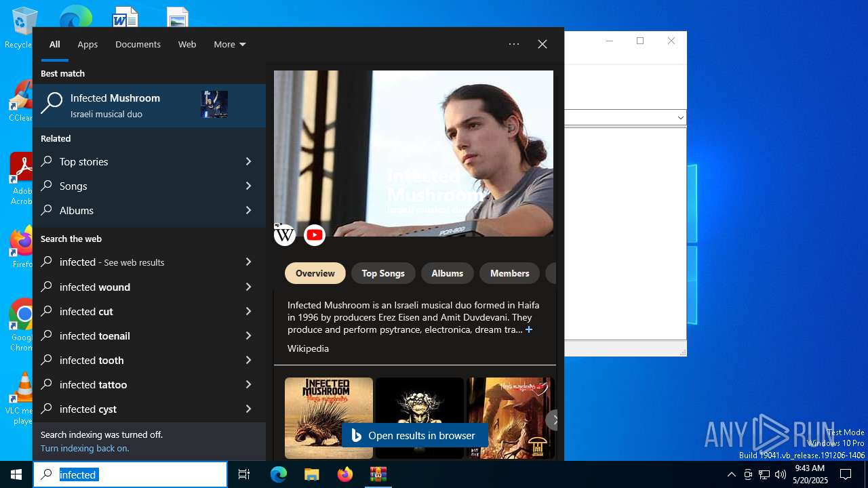868x488 pixels.
Task: Select the infected cyst suggestion
Action: click(x=149, y=409)
